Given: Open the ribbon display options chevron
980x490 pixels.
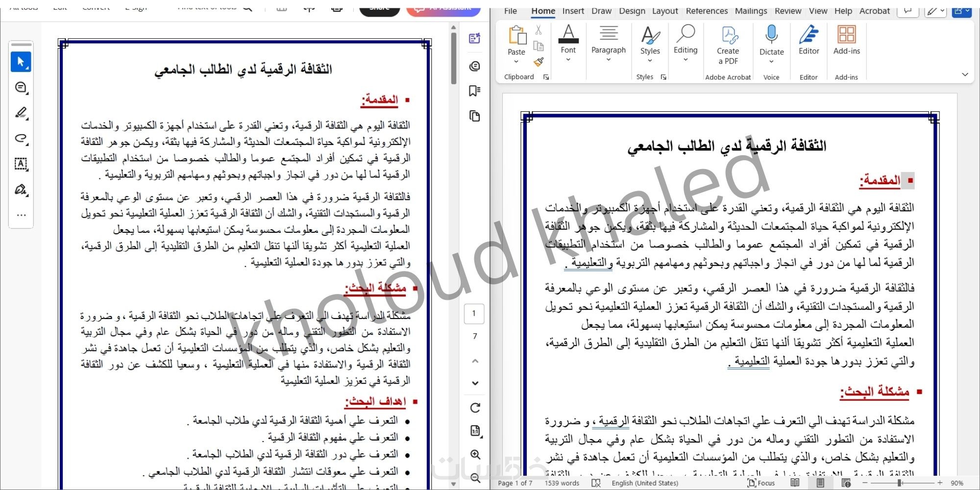Looking at the screenshot, I should 965,74.
